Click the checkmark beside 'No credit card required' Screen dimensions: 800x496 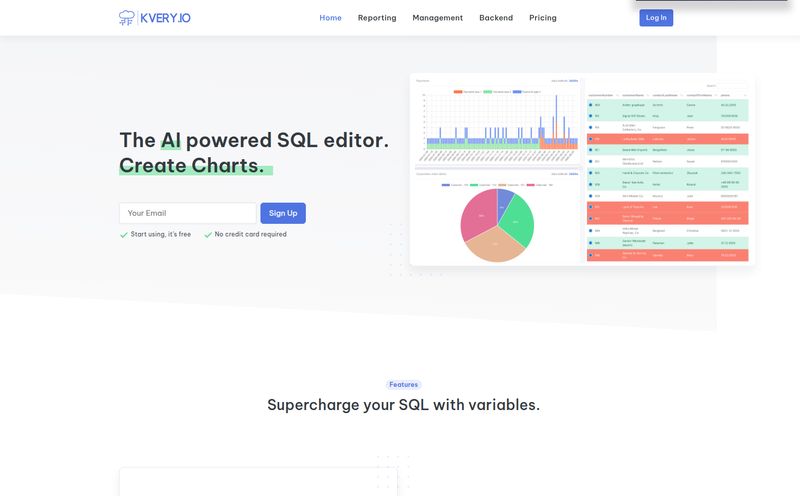pos(208,235)
